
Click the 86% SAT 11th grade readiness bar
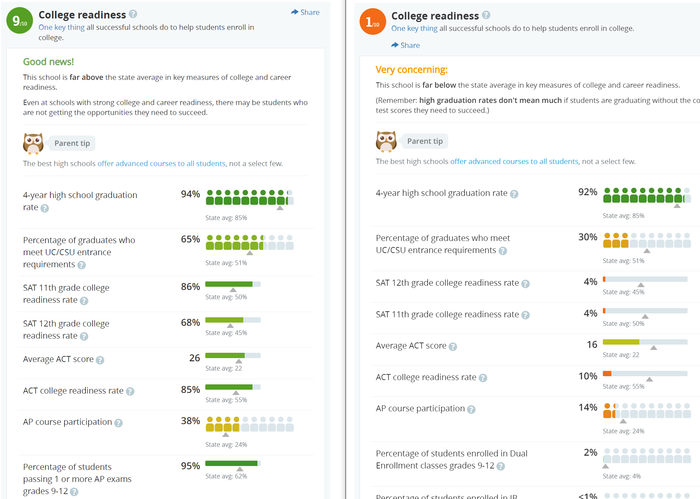(x=231, y=284)
